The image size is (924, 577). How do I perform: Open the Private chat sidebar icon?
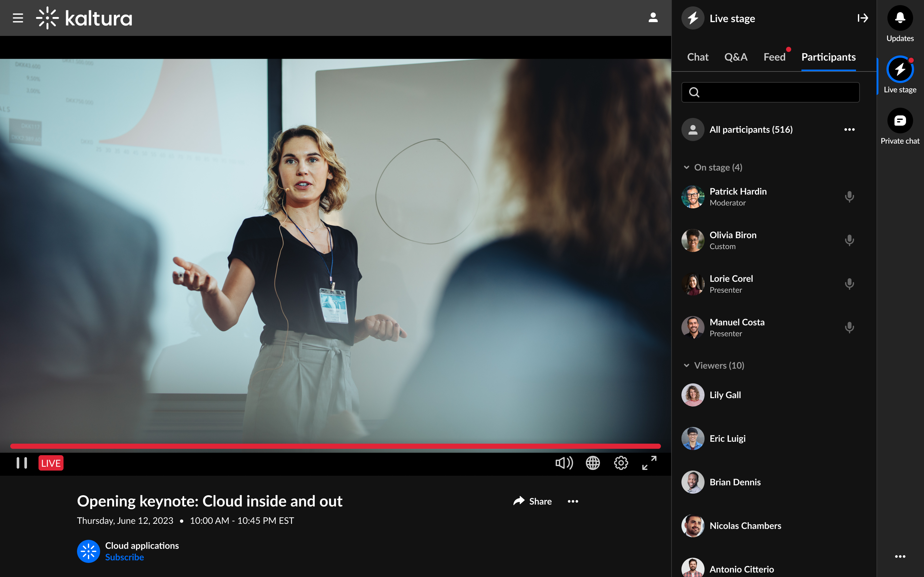pyautogui.click(x=900, y=121)
